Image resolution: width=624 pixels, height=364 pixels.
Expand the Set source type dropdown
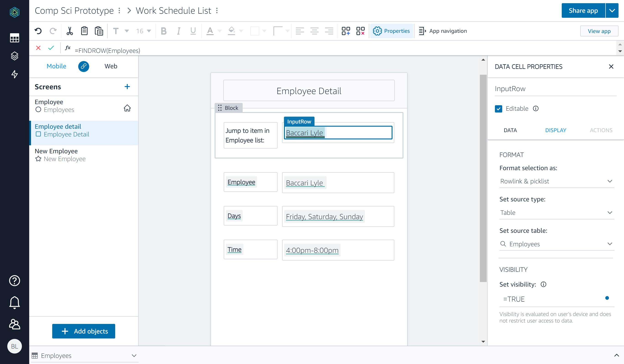point(556,212)
